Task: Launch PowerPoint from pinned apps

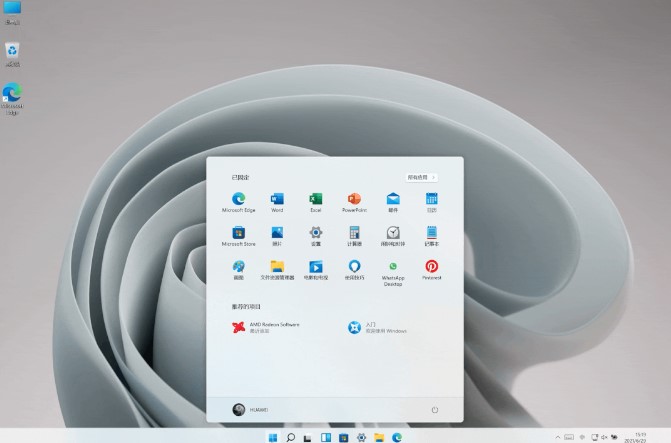Action: pos(354,200)
